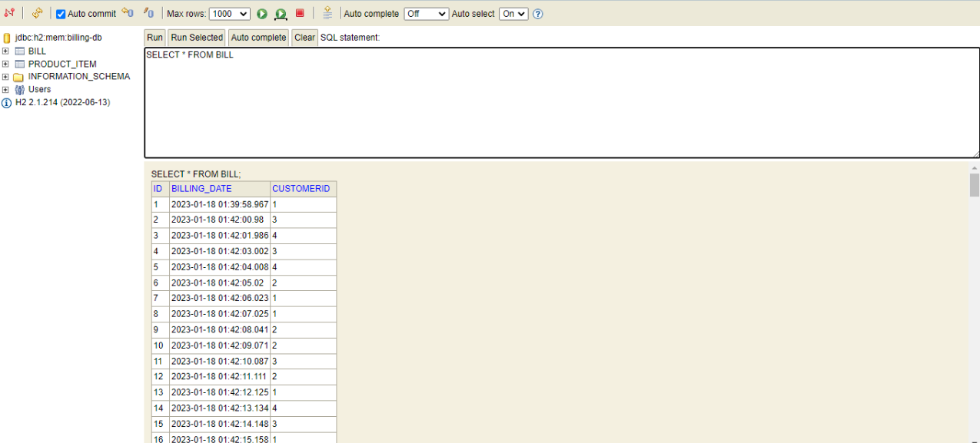Viewport: 980px width, 443px height.
Task: Click the cell 2023-01-18 01:42:09.071
Action: (220, 346)
